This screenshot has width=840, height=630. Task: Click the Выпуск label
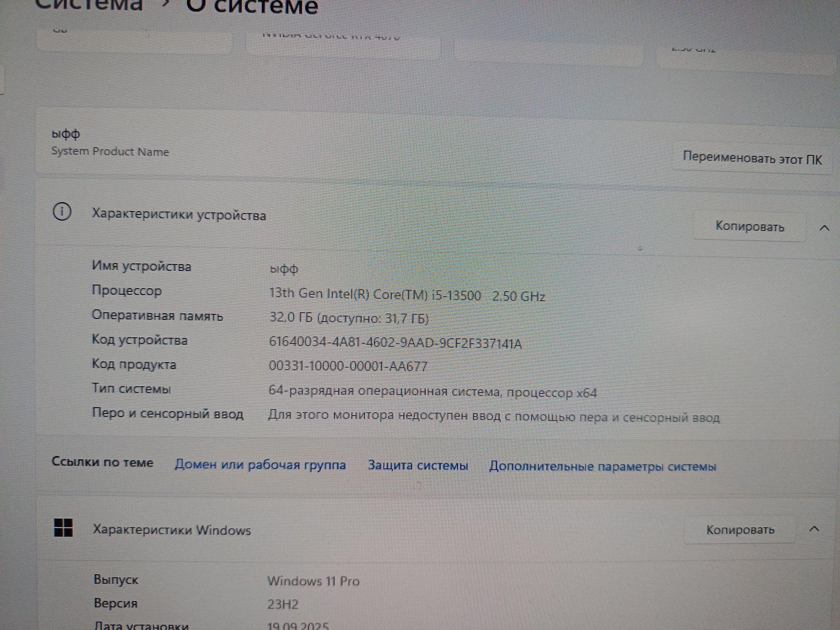116,580
